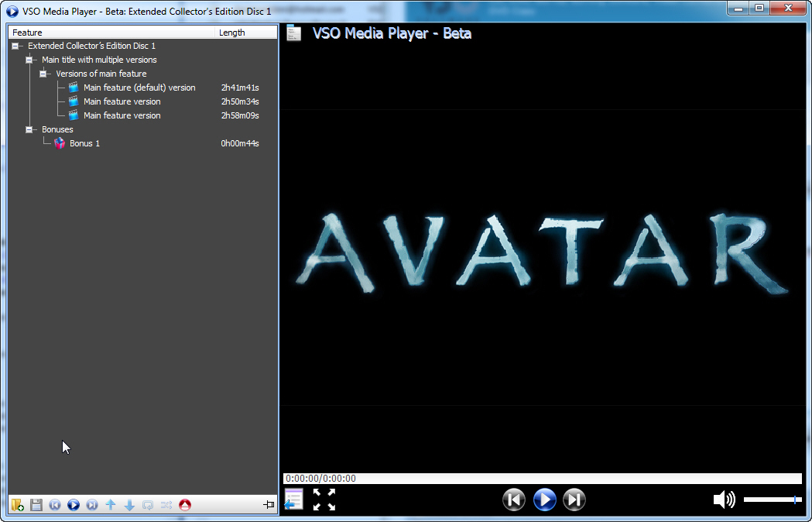Mute audio using the speaker icon
Screen dimensions: 812x522
[x=724, y=500]
